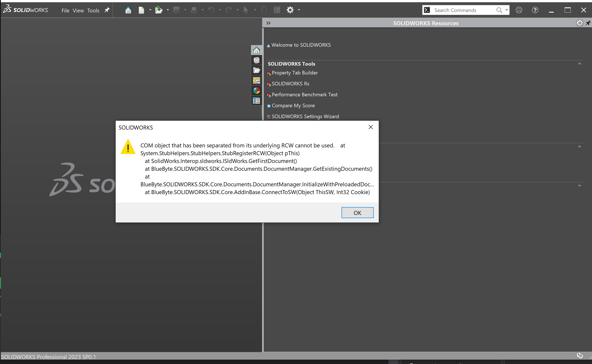Open Compare My Score link
This screenshot has height=364, width=592.
tap(293, 106)
